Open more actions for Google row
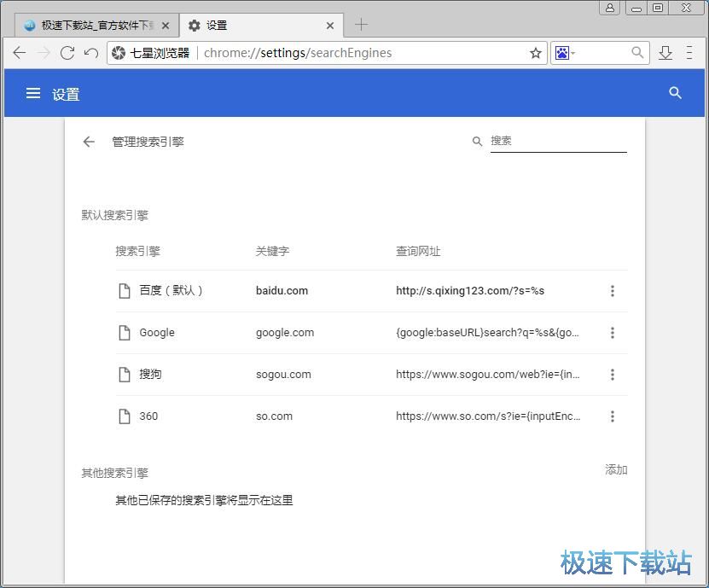Image resolution: width=709 pixels, height=588 pixels. 613,333
